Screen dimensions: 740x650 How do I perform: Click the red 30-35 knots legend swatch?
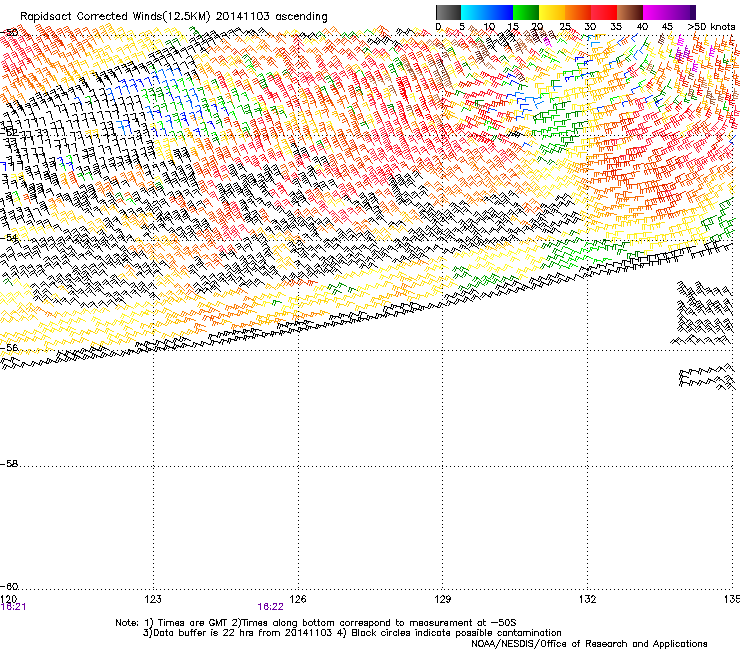[604, 12]
